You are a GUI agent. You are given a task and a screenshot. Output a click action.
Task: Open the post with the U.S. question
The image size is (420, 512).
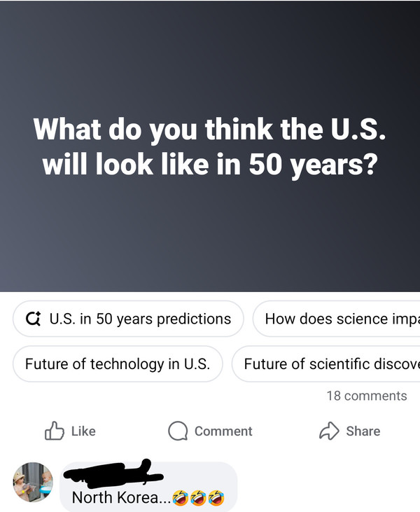210,146
